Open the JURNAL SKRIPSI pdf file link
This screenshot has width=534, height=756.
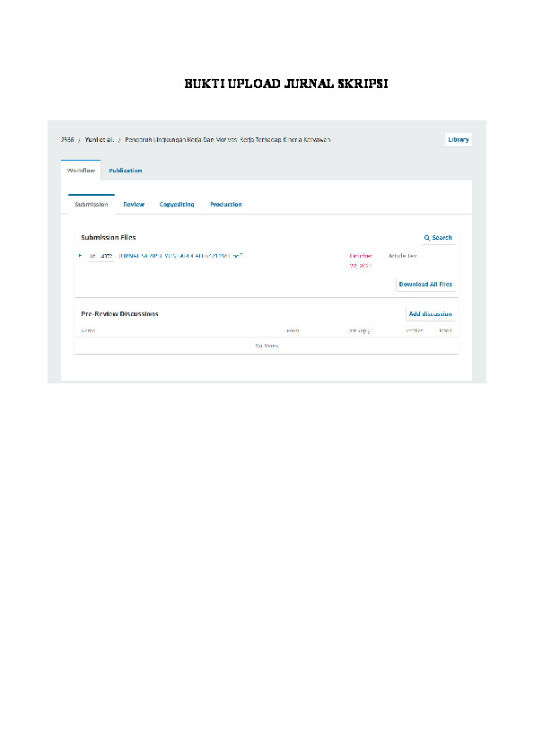tap(180, 256)
